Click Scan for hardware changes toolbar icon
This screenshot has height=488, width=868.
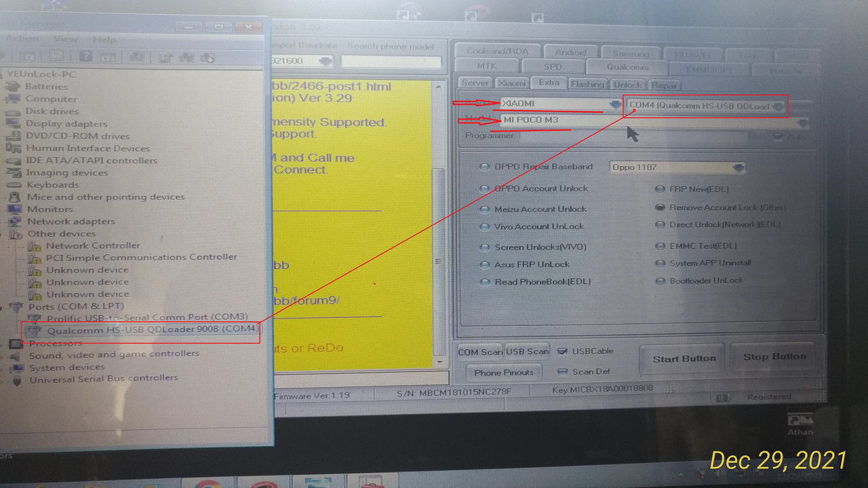[x=138, y=56]
